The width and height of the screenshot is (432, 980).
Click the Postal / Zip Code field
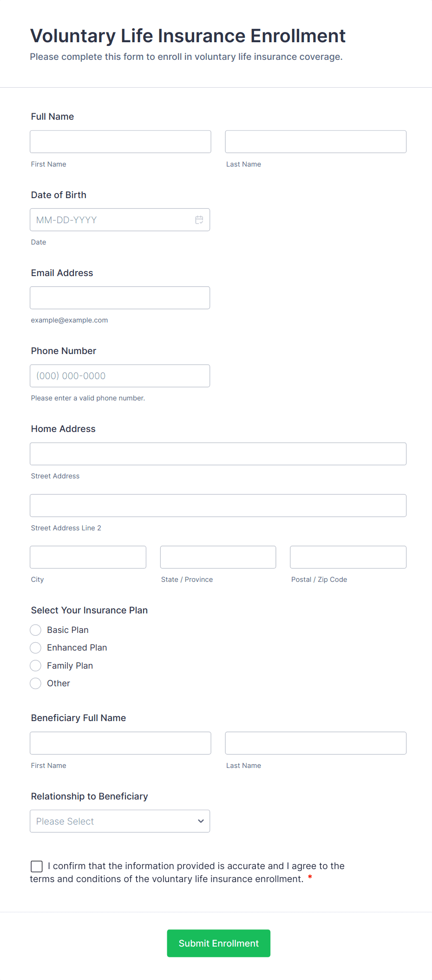(x=347, y=557)
